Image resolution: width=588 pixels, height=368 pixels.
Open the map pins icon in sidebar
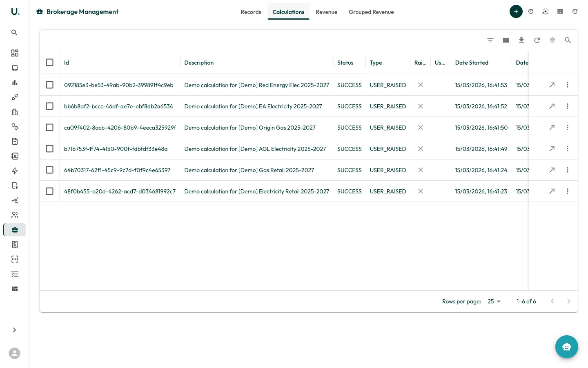pyautogui.click(x=15, y=127)
